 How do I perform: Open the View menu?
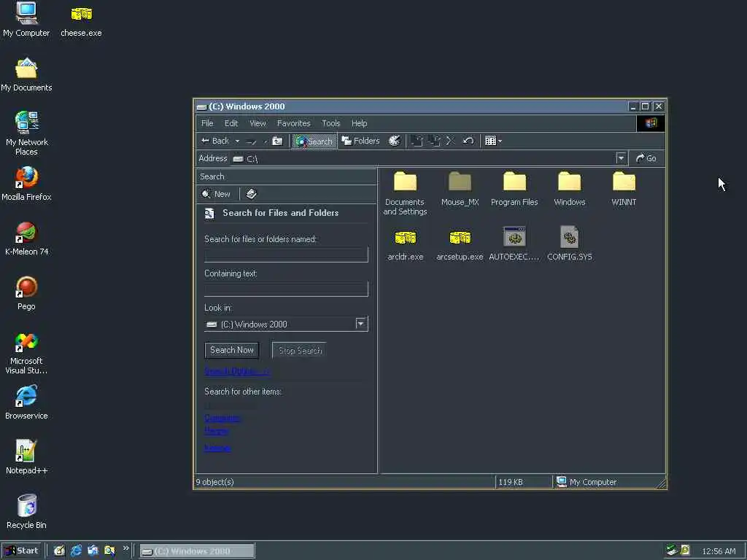[258, 123]
